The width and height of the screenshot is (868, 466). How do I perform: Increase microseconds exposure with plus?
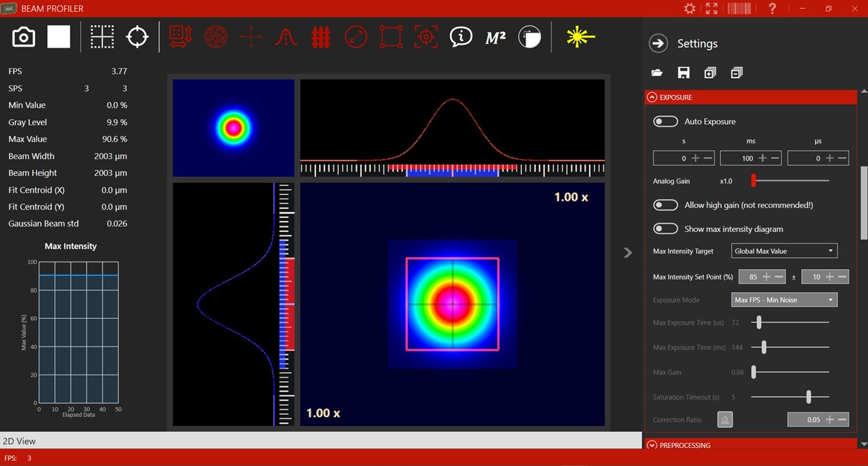coord(830,158)
